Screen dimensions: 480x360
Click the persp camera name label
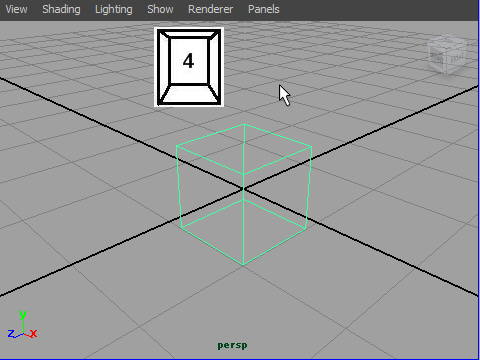tap(232, 345)
